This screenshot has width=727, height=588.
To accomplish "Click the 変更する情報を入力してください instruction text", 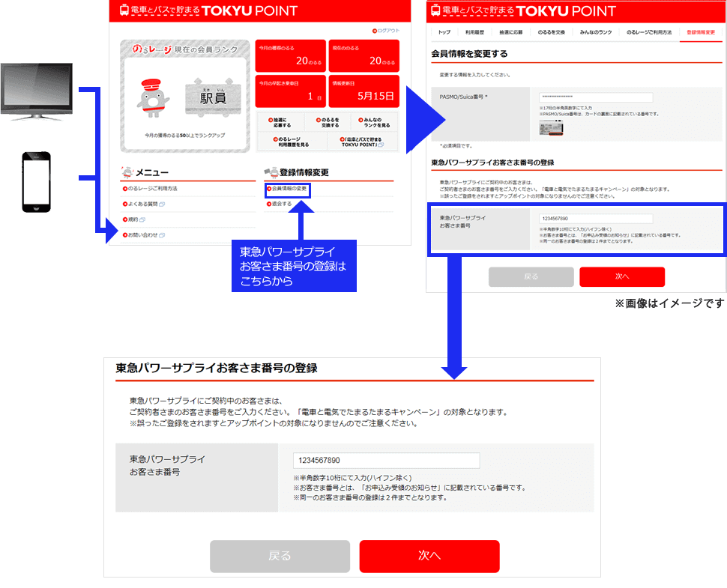I will (474, 75).
